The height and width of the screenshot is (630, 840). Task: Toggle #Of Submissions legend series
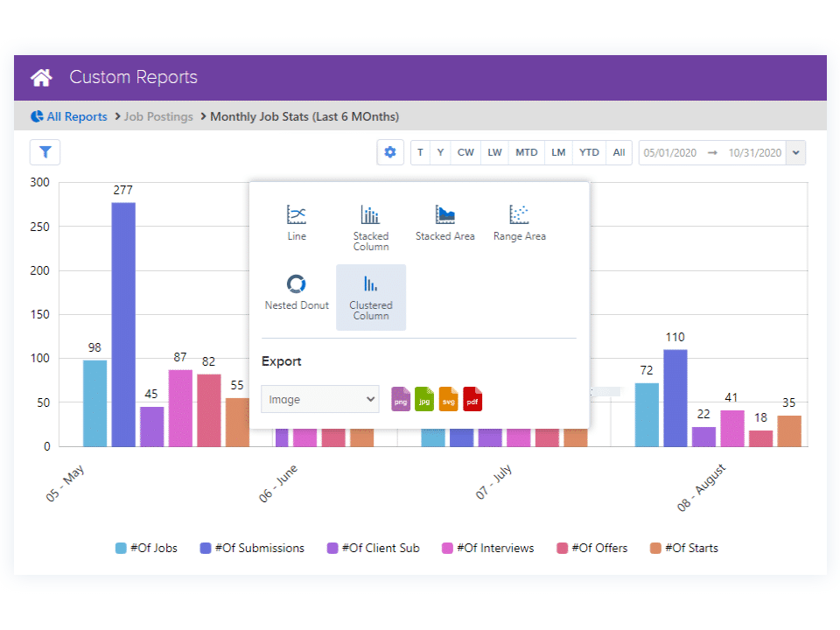(252, 548)
